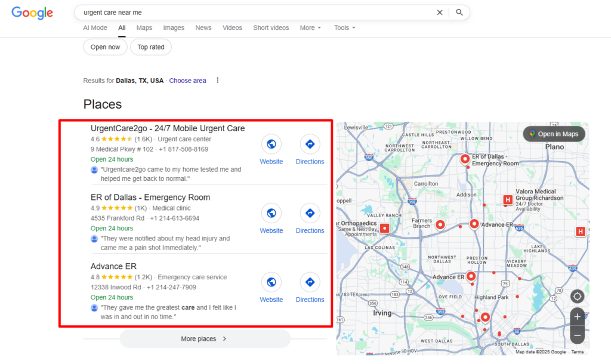The height and width of the screenshot is (364, 611).
Task: Click the Website icon for ER of Dallas
Action: (x=271, y=213)
